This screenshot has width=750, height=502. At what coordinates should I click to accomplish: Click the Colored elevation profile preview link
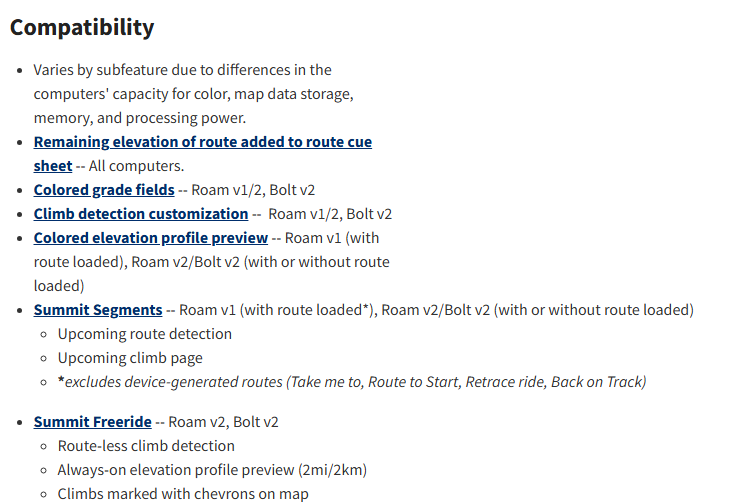tap(150, 238)
